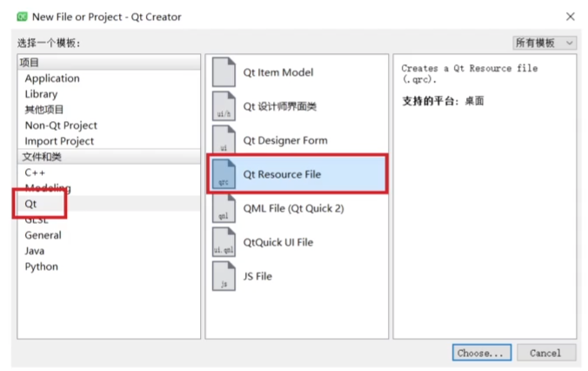
Task: Click the 支持的平台: 桌面 text
Action: click(x=443, y=101)
